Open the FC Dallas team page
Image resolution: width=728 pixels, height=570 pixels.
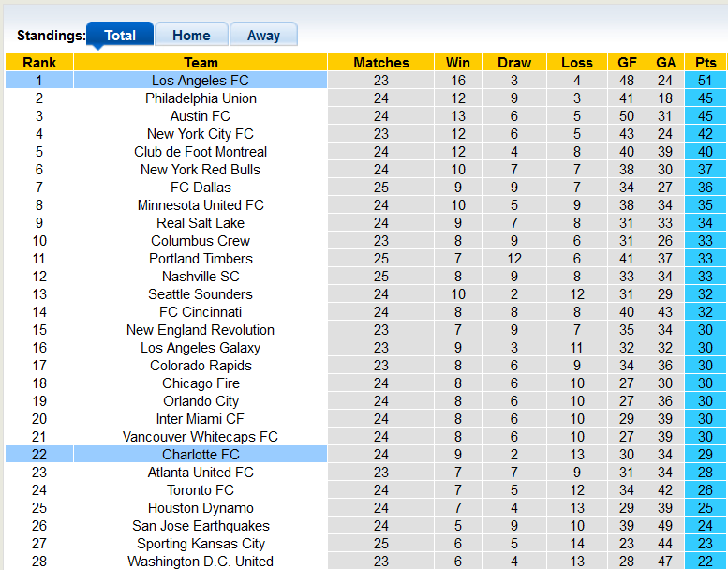[x=201, y=187]
